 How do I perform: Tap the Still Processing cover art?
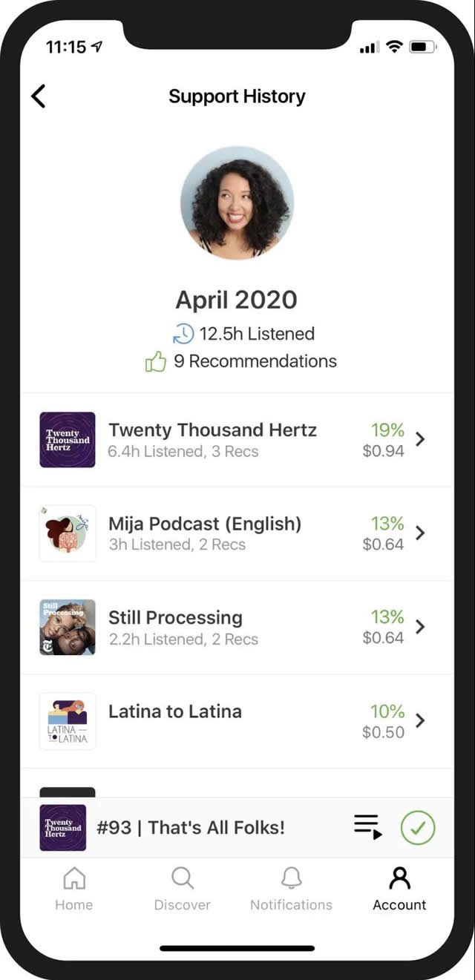pyautogui.click(x=68, y=627)
